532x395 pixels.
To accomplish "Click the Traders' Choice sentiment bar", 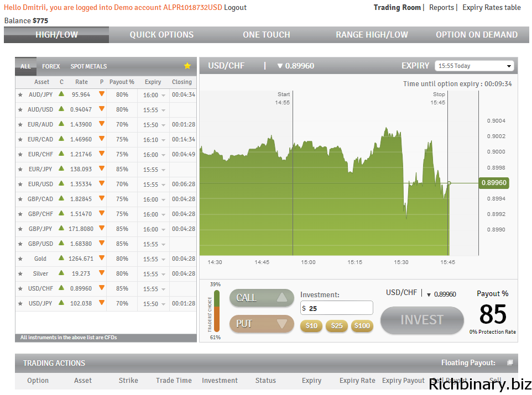I will [x=217, y=311].
